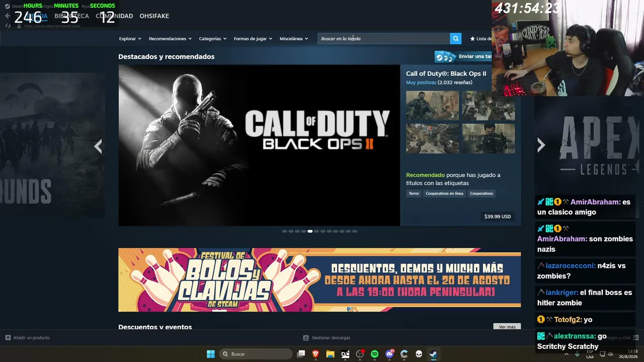This screenshot has width=644, height=362.
Task: Show hidden system tray icons
Action: (567, 354)
